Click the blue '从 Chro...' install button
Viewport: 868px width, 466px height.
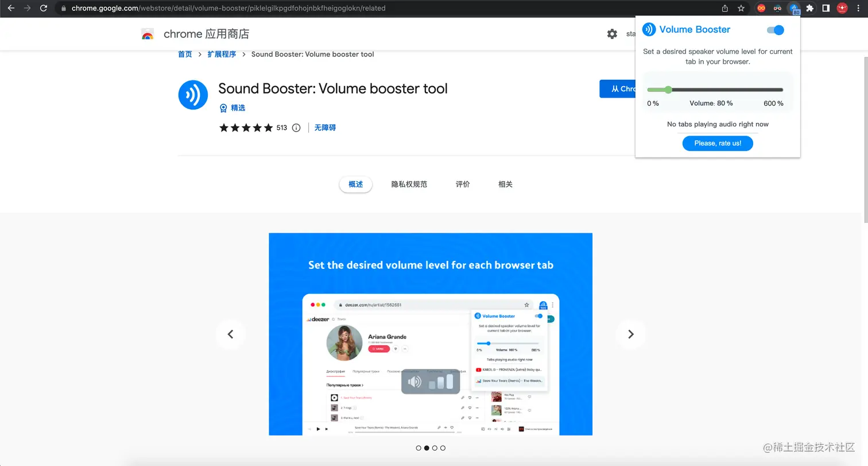point(618,89)
